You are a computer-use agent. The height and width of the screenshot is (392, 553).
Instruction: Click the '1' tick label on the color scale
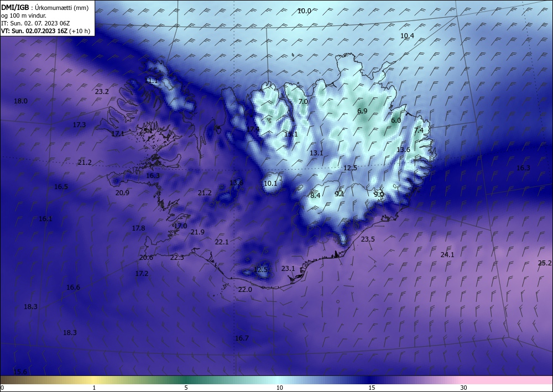tap(94, 388)
